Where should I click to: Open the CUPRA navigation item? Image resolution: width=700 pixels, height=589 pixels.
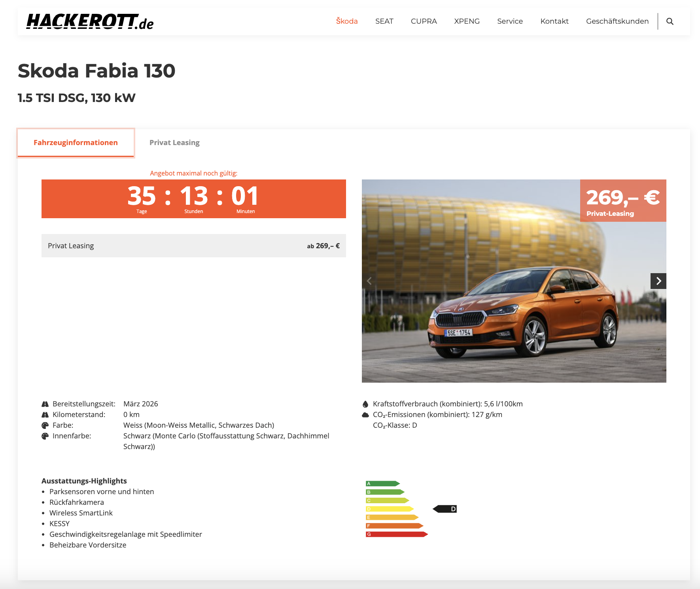tap(424, 21)
